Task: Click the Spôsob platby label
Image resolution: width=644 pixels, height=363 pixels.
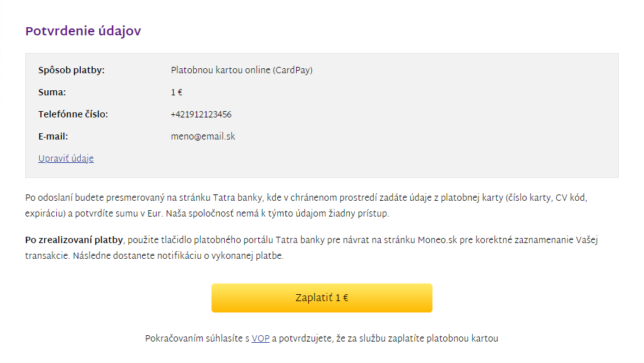Action: [71, 71]
